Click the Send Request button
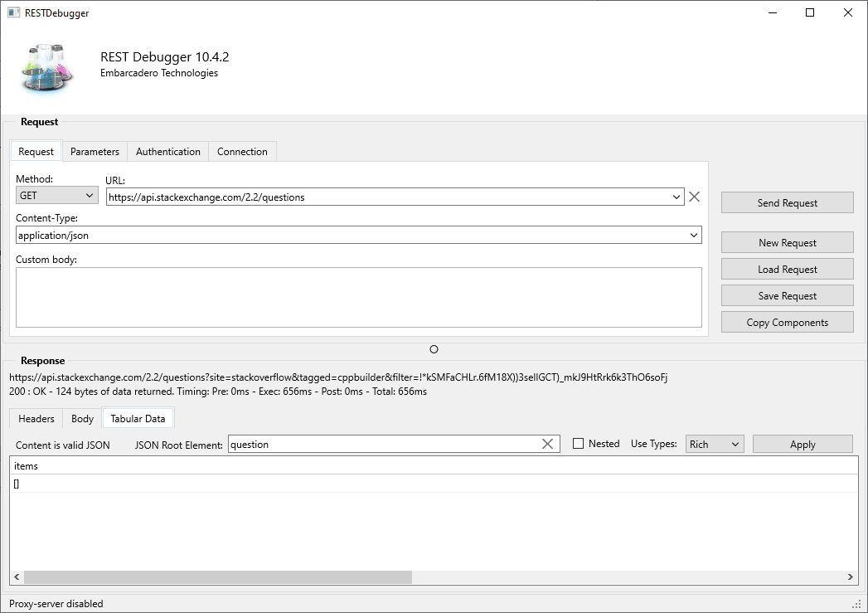Image resolution: width=868 pixels, height=613 pixels. pyautogui.click(x=788, y=202)
